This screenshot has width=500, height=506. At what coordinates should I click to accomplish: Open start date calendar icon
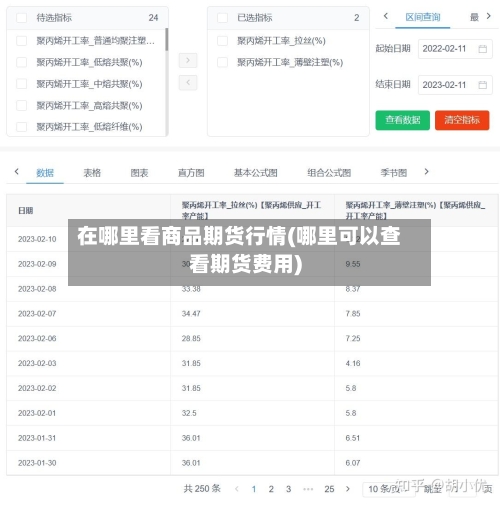482,49
